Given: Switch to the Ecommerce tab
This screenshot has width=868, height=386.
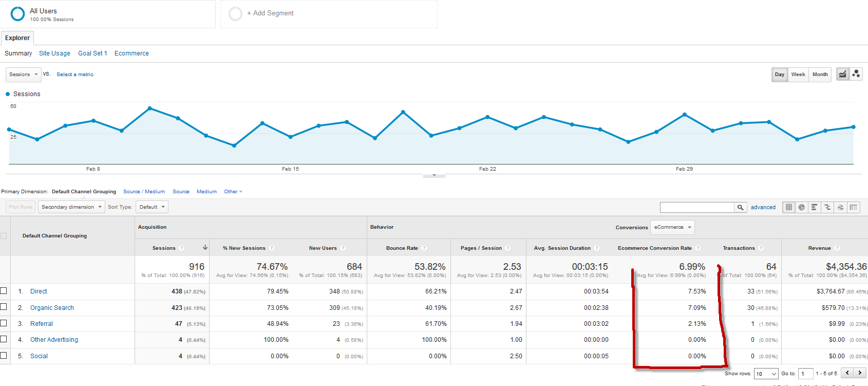Looking at the screenshot, I should pyautogui.click(x=131, y=53).
